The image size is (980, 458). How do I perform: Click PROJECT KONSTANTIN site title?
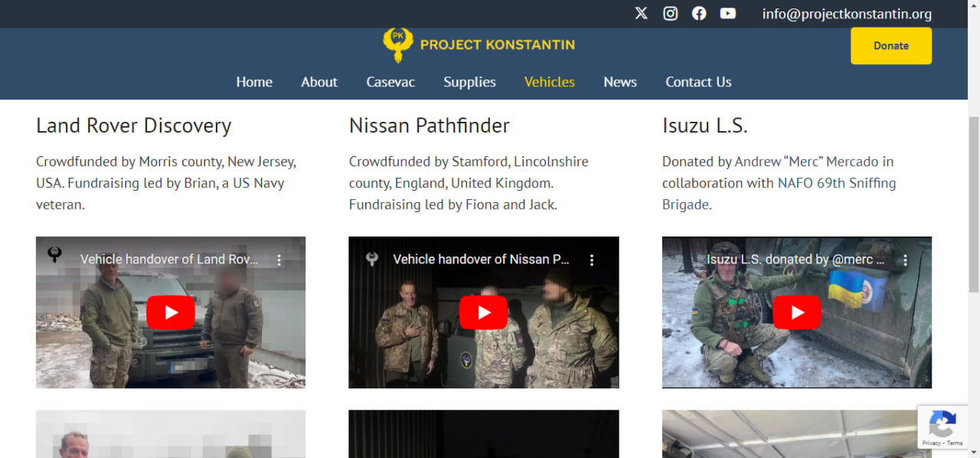pos(498,45)
